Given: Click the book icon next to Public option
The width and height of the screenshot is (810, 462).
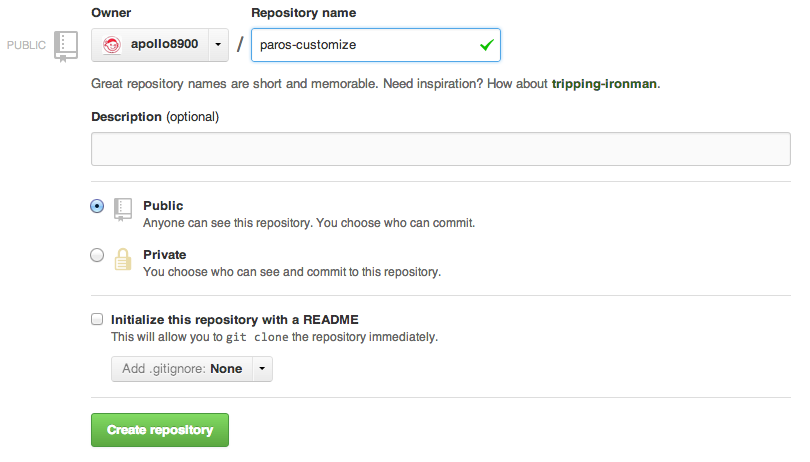Looking at the screenshot, I should [123, 208].
